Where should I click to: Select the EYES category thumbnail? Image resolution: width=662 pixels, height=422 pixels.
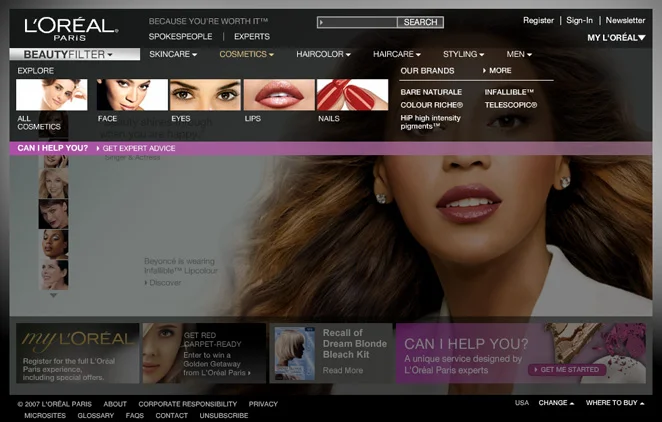(x=206, y=95)
